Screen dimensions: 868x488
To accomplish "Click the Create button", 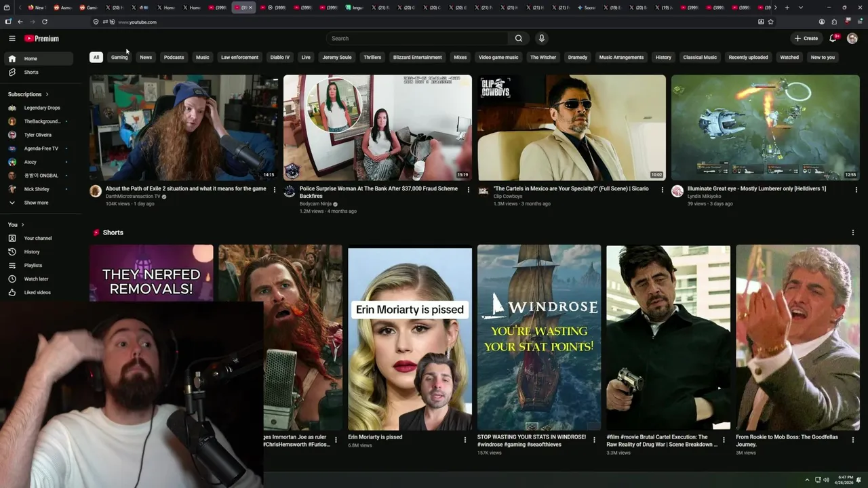I will [x=806, y=39].
